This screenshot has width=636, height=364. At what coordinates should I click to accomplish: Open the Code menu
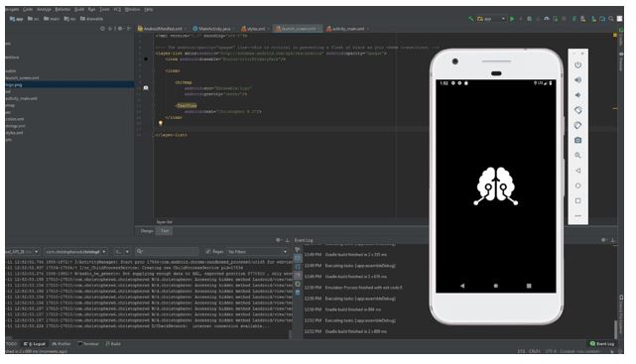pos(28,9)
